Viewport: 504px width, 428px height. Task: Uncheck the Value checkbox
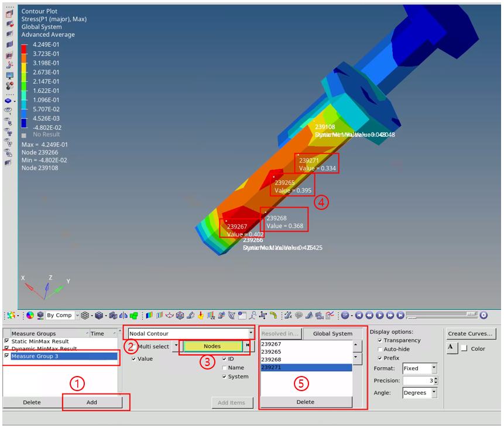pos(133,358)
